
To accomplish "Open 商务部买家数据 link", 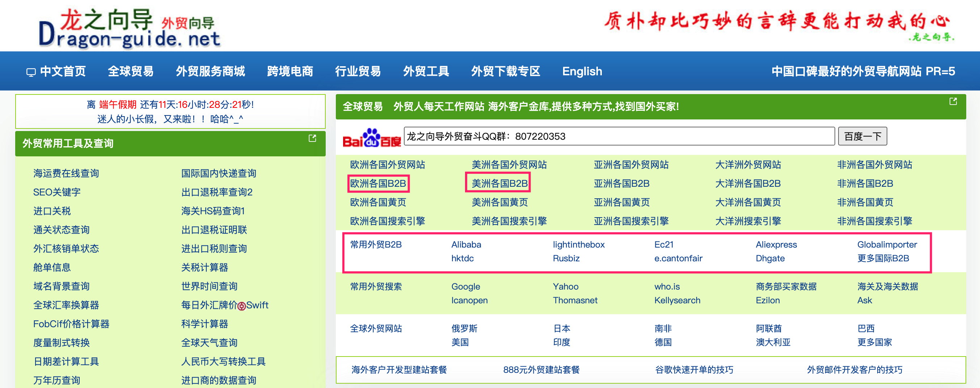I will tap(786, 286).
